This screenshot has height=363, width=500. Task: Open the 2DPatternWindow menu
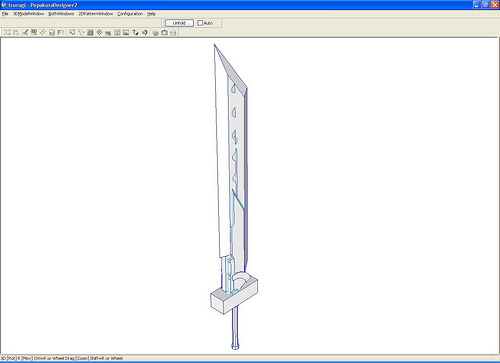pos(96,14)
